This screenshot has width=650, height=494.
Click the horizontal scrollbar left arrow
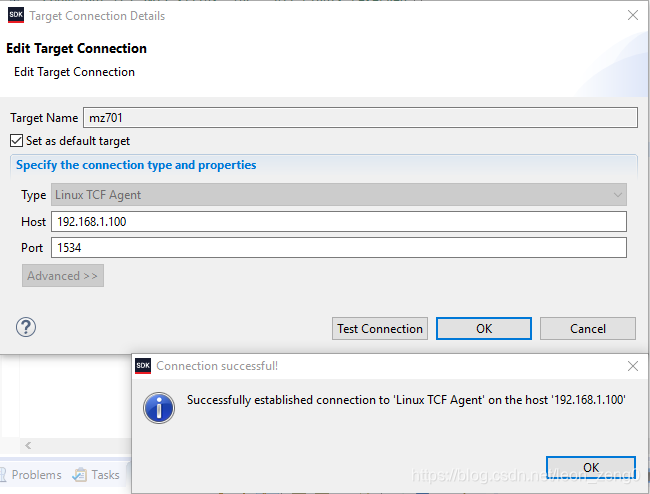28,446
